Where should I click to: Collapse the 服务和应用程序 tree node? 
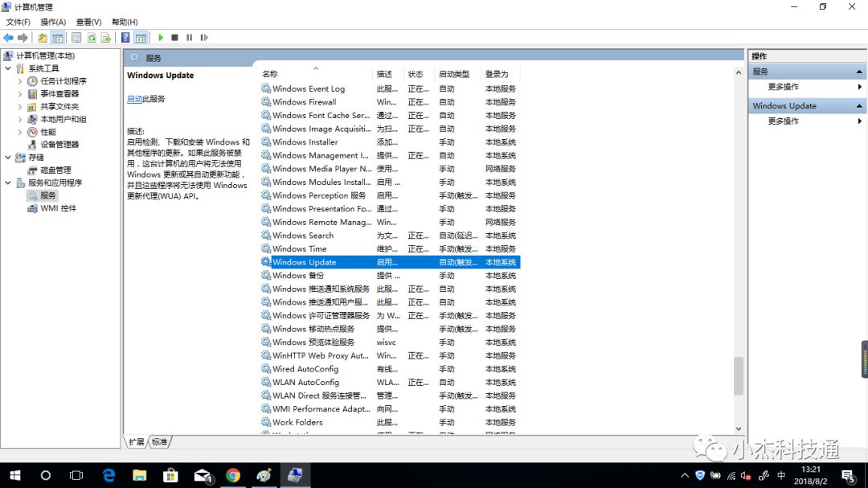8,182
